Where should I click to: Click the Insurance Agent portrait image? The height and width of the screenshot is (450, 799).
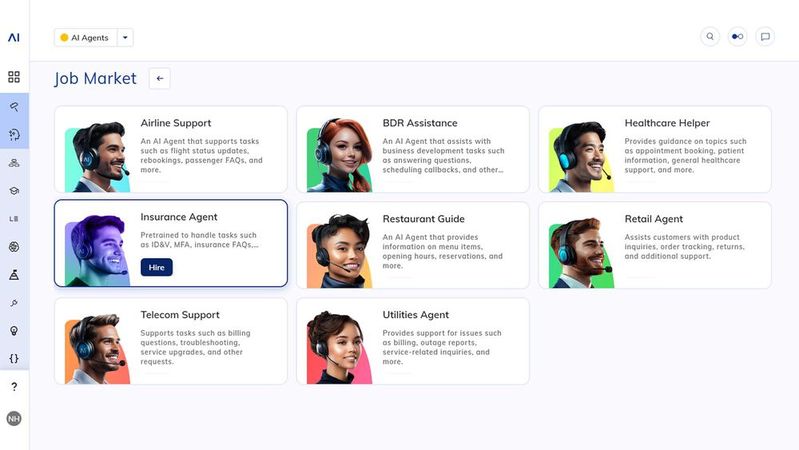pos(97,251)
